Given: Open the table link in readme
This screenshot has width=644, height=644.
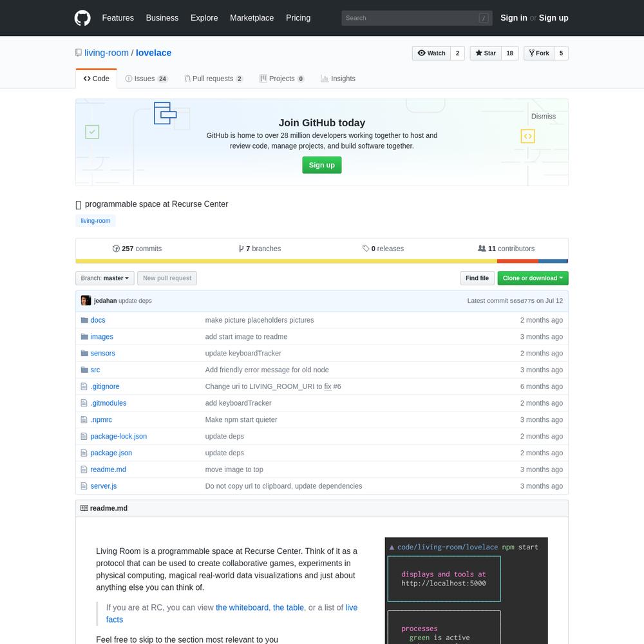Looking at the screenshot, I should pyautogui.click(x=289, y=607).
